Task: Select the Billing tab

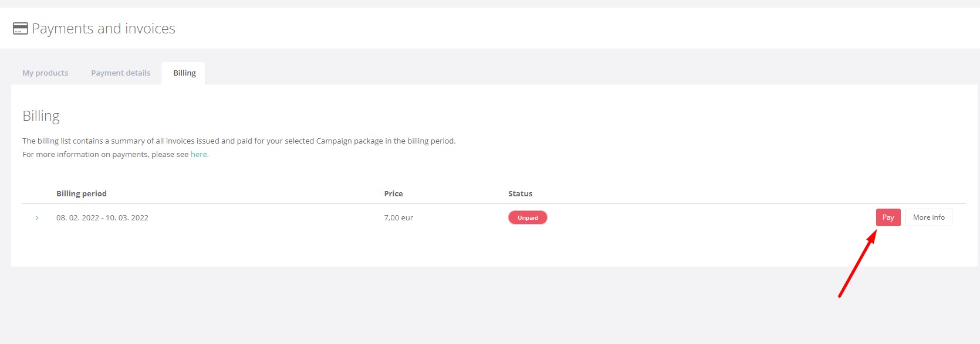Action: pos(184,73)
